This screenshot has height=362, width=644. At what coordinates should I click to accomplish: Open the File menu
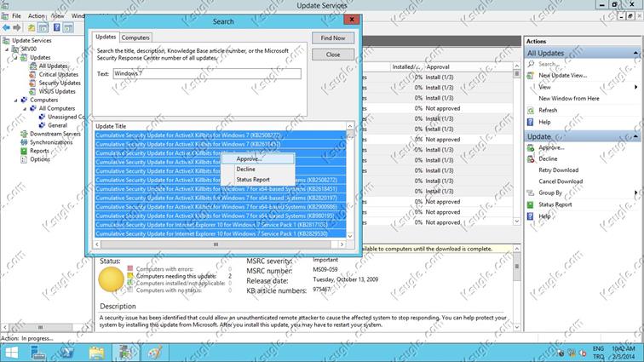tap(16, 16)
